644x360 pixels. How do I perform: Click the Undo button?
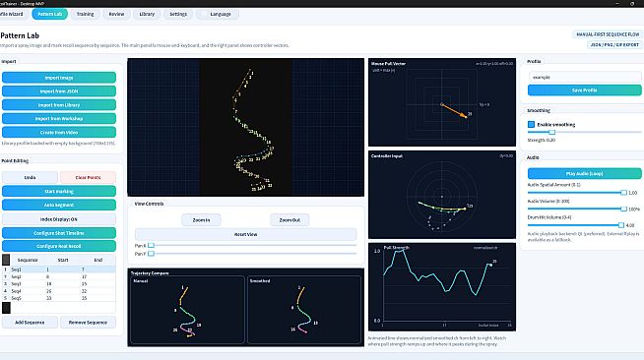click(x=30, y=177)
